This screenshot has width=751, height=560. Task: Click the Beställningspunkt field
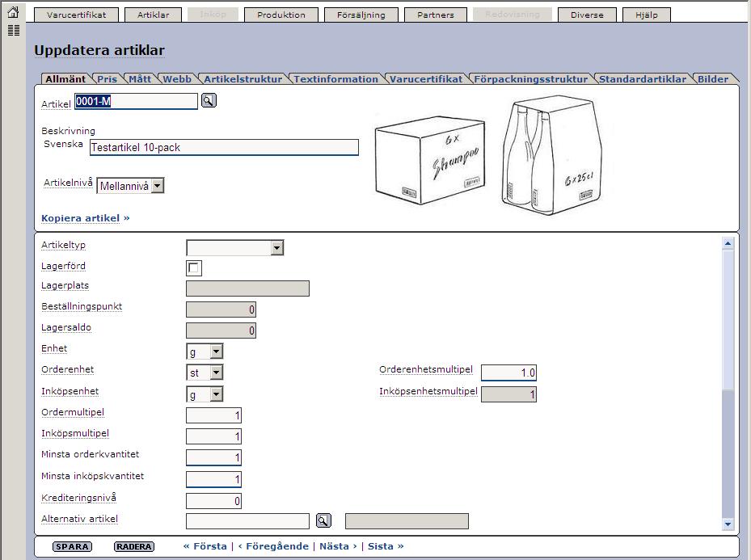[221, 309]
